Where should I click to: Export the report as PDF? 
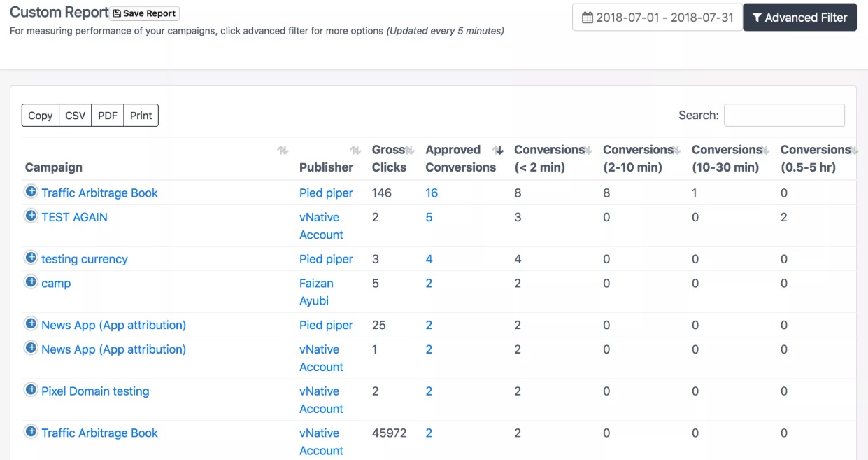pyautogui.click(x=107, y=116)
